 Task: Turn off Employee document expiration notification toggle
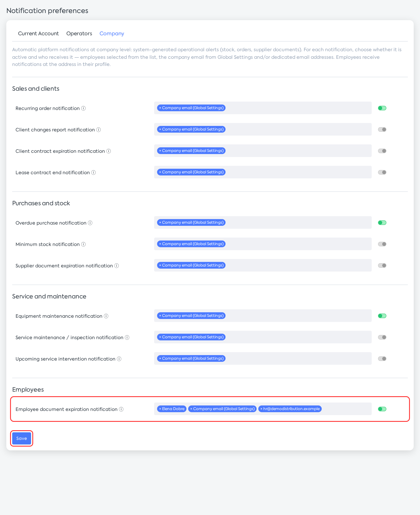(x=382, y=409)
